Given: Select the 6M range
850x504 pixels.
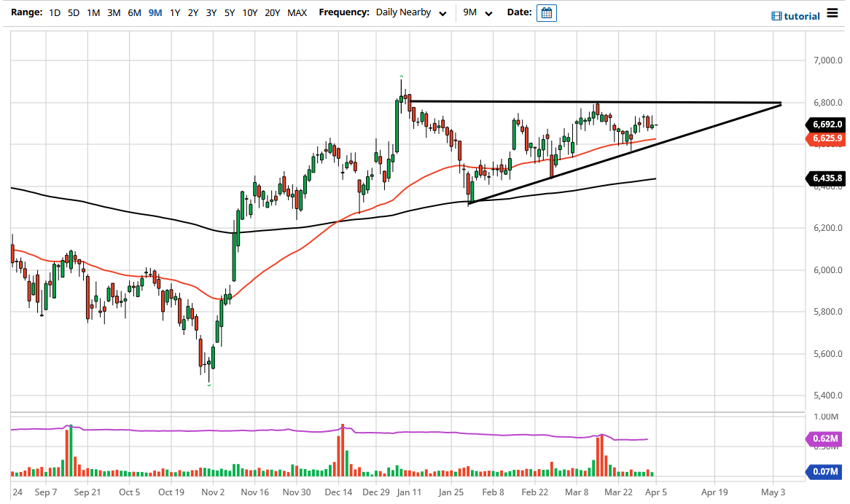Looking at the screenshot, I should pyautogui.click(x=133, y=12).
